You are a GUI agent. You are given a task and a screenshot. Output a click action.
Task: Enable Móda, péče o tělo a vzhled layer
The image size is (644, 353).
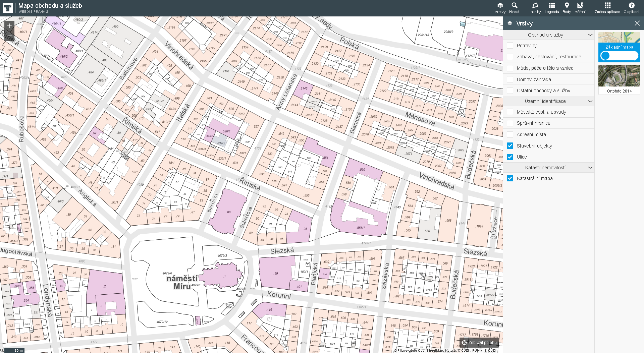(x=510, y=68)
